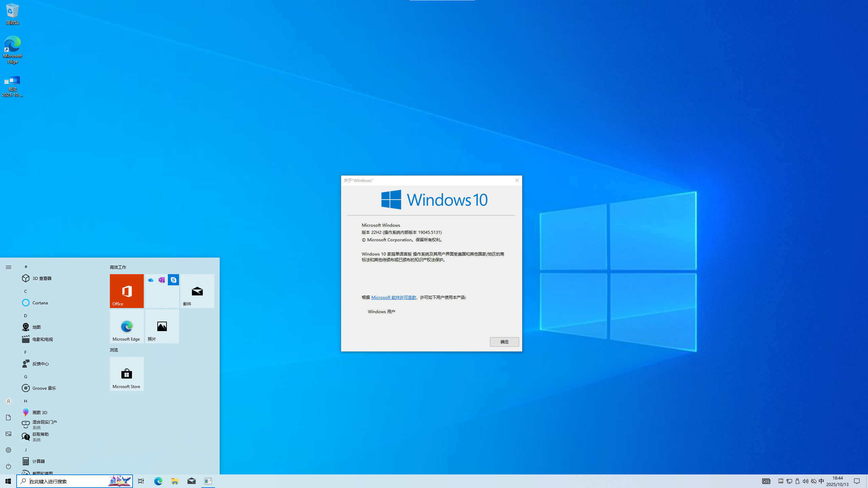Click the OneDrive tray icon
The width and height of the screenshot is (868, 488).
[814, 481]
